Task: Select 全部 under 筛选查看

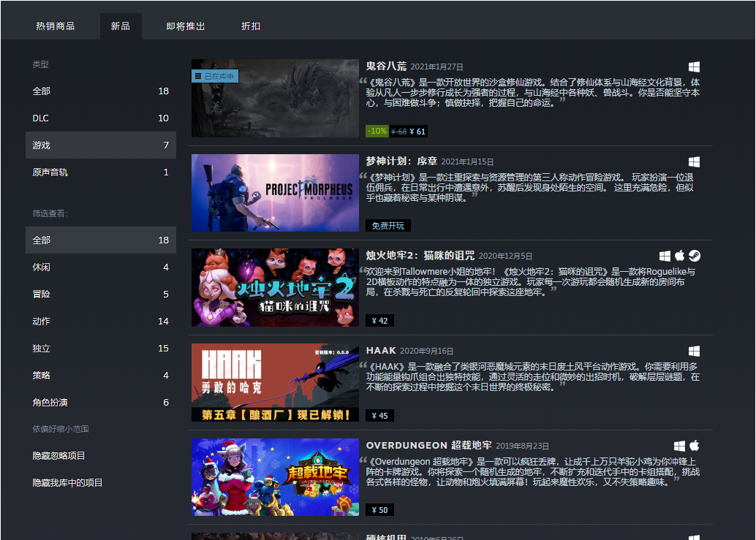Action: coord(101,240)
